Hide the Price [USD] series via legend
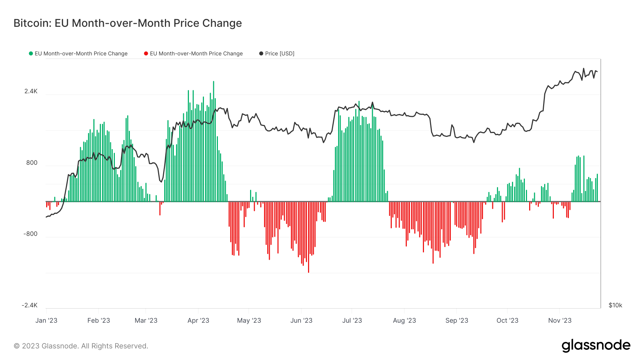Image resolution: width=644 pixels, height=362 pixels. [x=279, y=54]
